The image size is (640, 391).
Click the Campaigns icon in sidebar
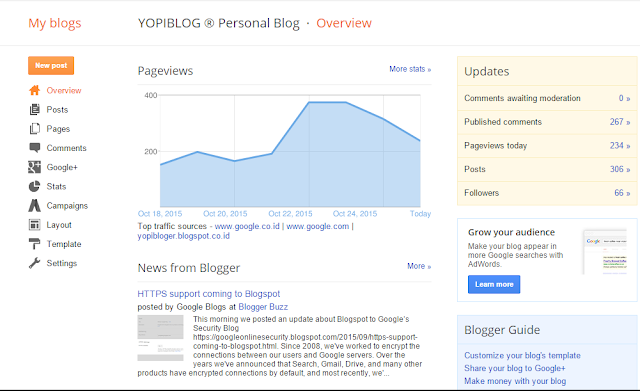[x=35, y=205]
